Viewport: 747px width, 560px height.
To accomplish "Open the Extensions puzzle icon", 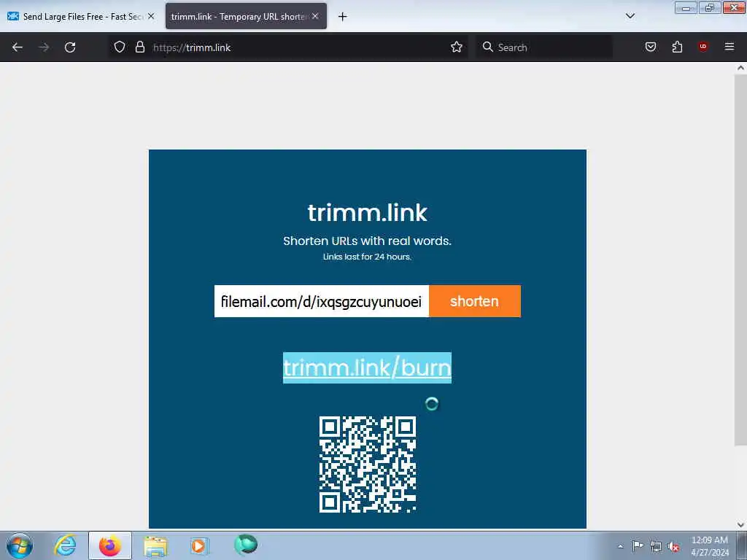I will tap(677, 47).
